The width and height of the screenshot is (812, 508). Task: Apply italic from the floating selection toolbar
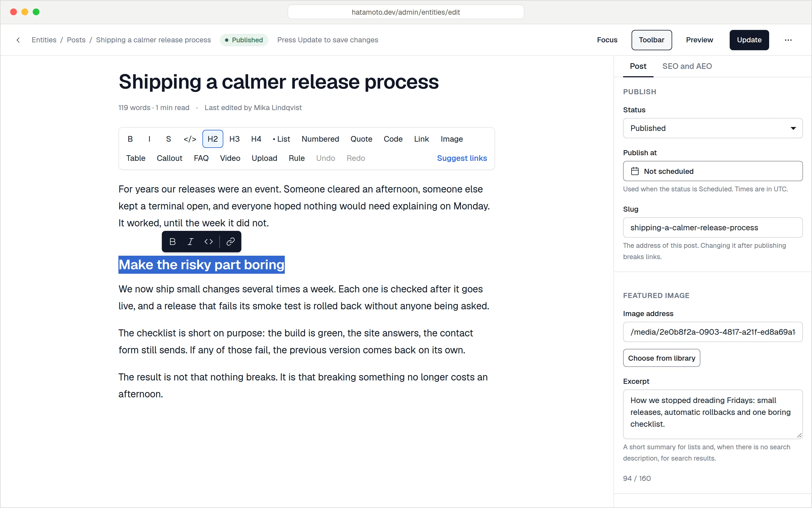[190, 242]
